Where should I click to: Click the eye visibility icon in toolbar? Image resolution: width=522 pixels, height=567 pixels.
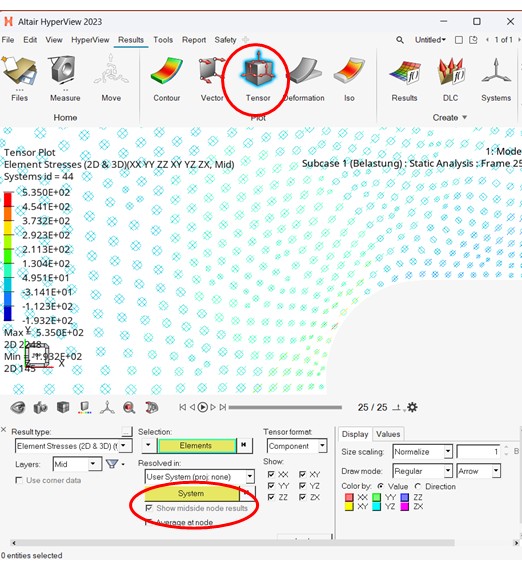click(x=18, y=408)
